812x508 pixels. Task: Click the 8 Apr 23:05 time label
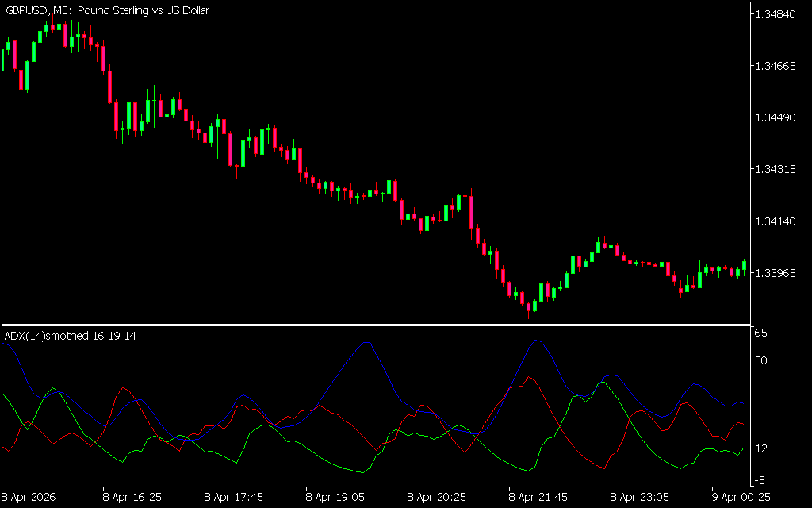pos(639,497)
